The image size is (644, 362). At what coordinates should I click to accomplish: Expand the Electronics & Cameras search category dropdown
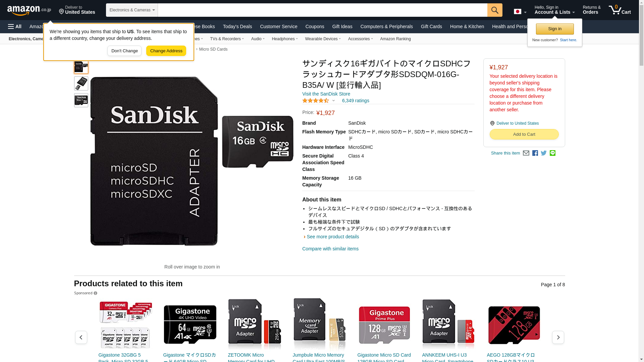click(132, 10)
